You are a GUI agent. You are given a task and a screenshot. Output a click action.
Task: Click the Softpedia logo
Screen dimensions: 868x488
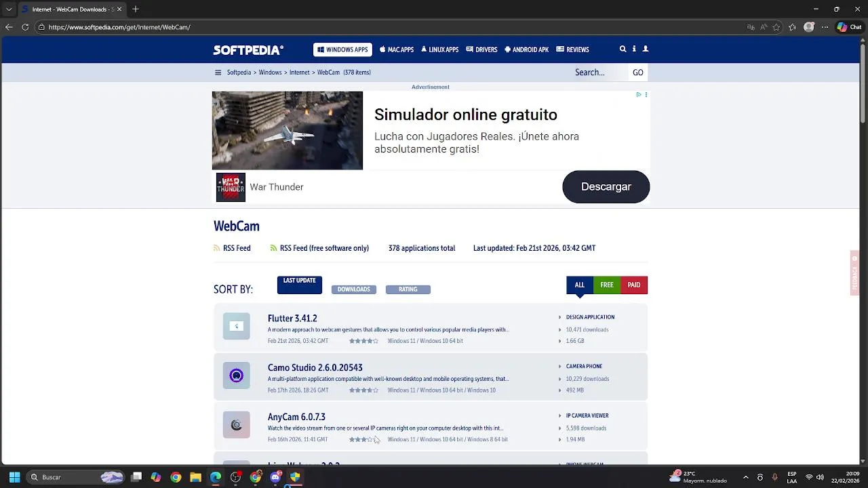[248, 49]
